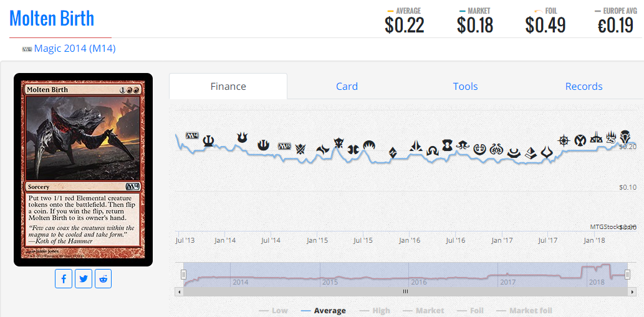
Task: Click the Jan '18 x-axis label
Action: click(x=595, y=240)
